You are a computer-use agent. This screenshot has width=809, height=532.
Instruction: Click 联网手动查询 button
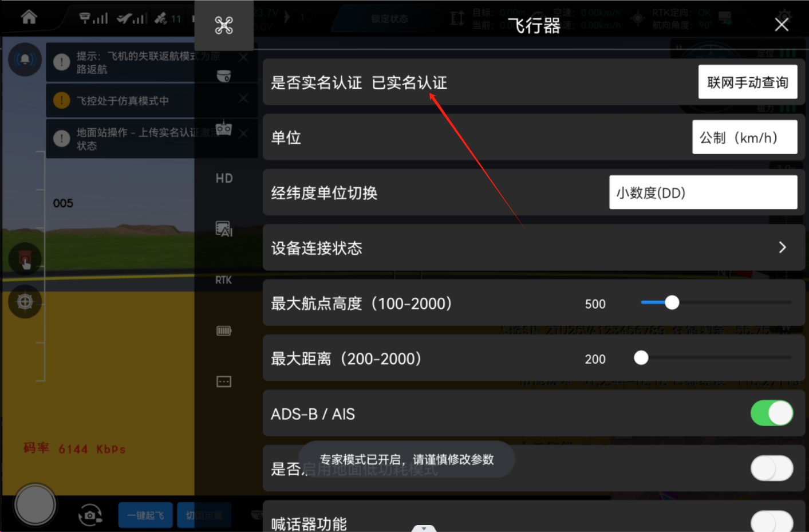748,82
